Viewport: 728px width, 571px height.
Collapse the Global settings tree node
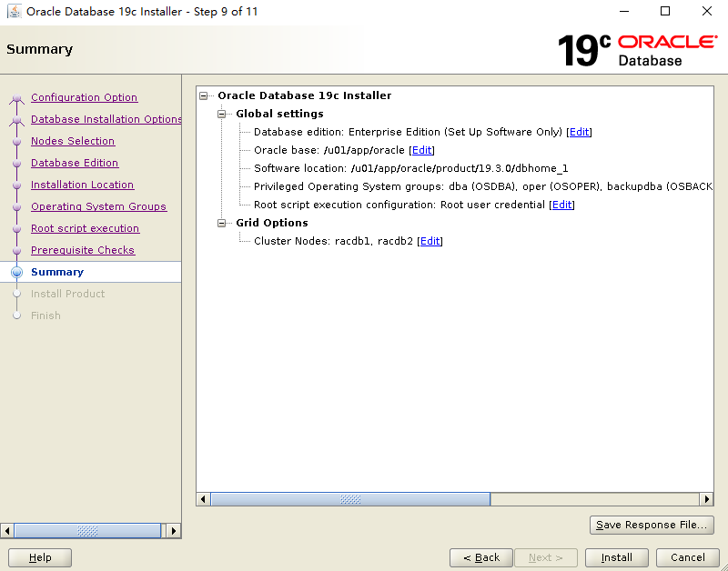(221, 114)
